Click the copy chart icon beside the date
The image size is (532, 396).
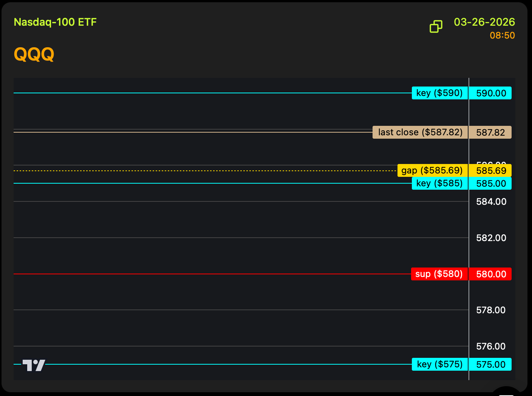coord(436,26)
